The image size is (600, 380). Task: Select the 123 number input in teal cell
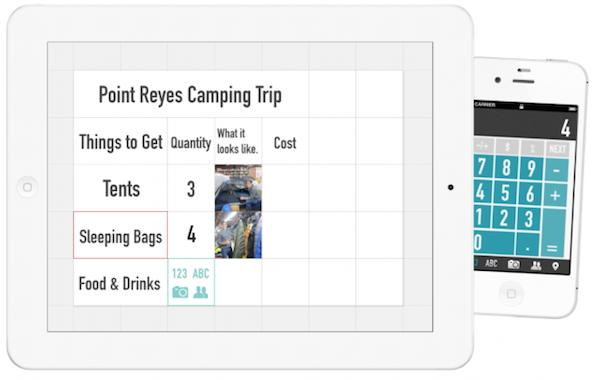click(x=179, y=274)
